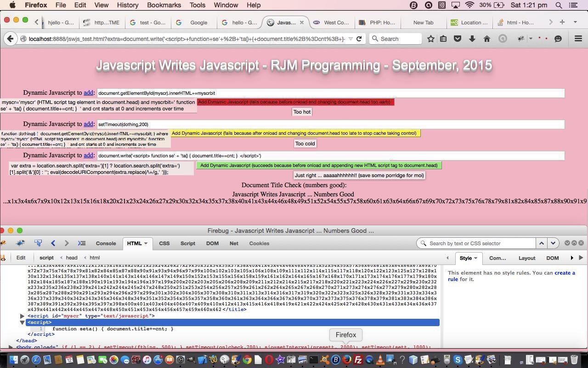Toggle Firebug command line popup icon
Screen dimensions: 588x368
(82, 243)
